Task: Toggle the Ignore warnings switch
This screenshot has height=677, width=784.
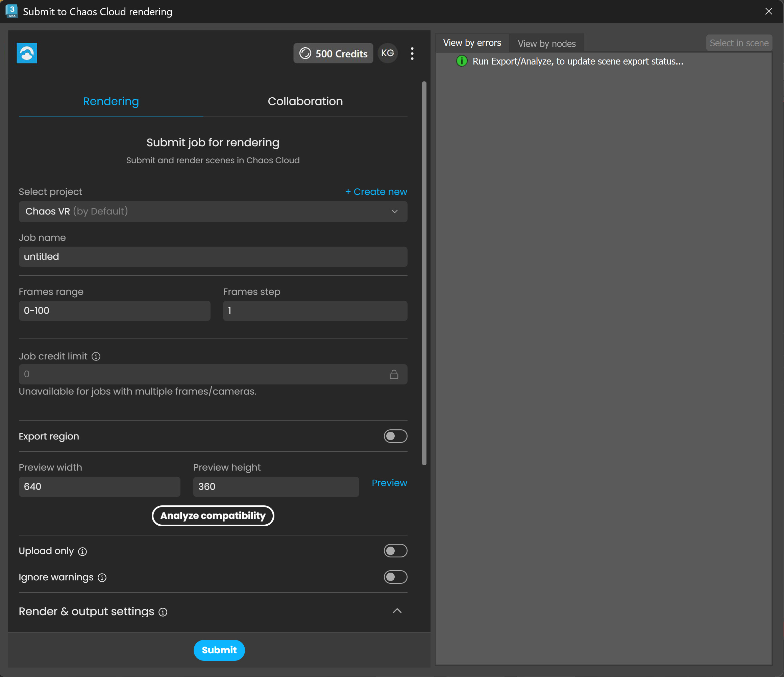Action: (395, 577)
